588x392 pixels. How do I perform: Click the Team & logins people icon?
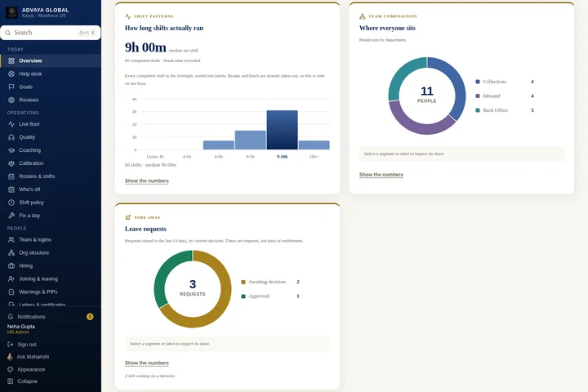pyautogui.click(x=11, y=240)
